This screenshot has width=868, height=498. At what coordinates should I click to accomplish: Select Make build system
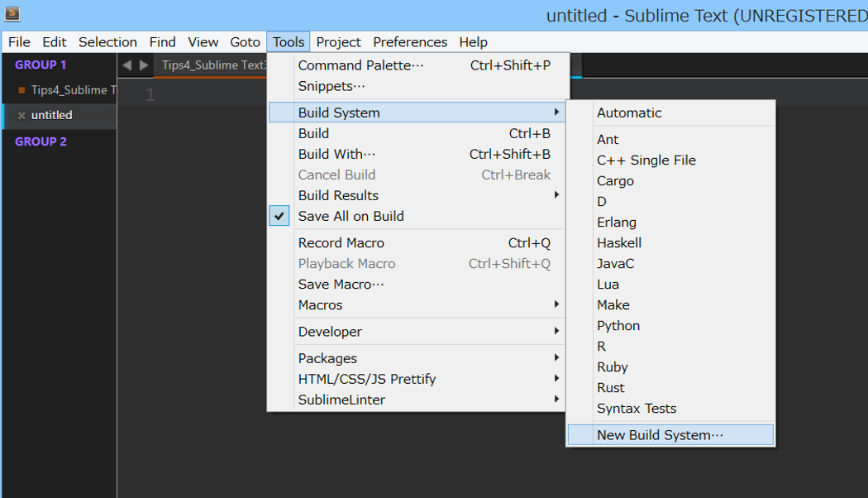coord(670,304)
